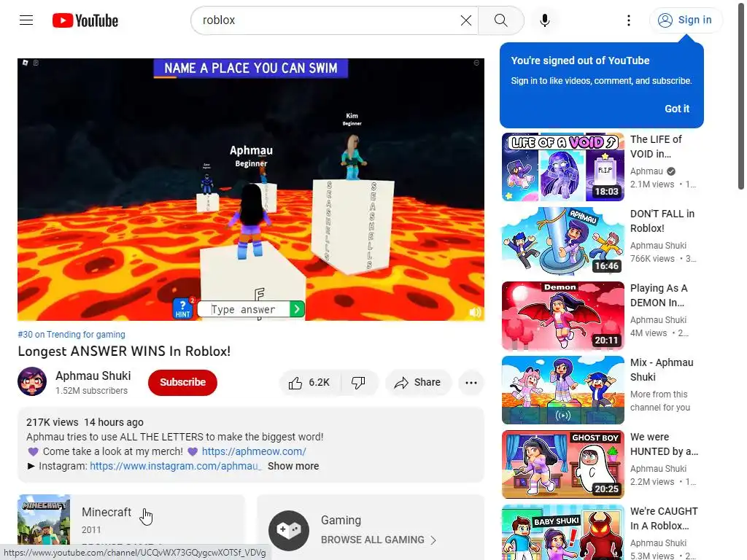The image size is (747, 560).
Task: Open We're CAUGHT In A Roblox thumbnail
Action: pos(562,532)
